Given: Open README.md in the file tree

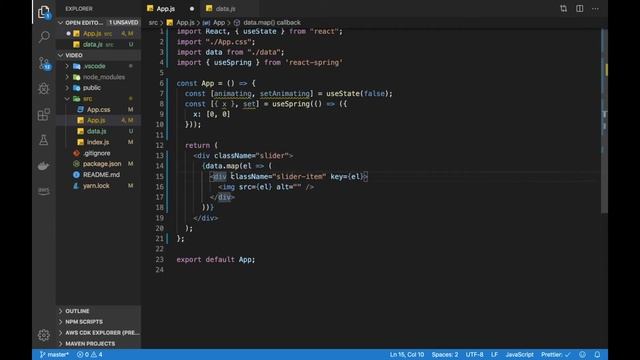Looking at the screenshot, I should pos(101,175).
